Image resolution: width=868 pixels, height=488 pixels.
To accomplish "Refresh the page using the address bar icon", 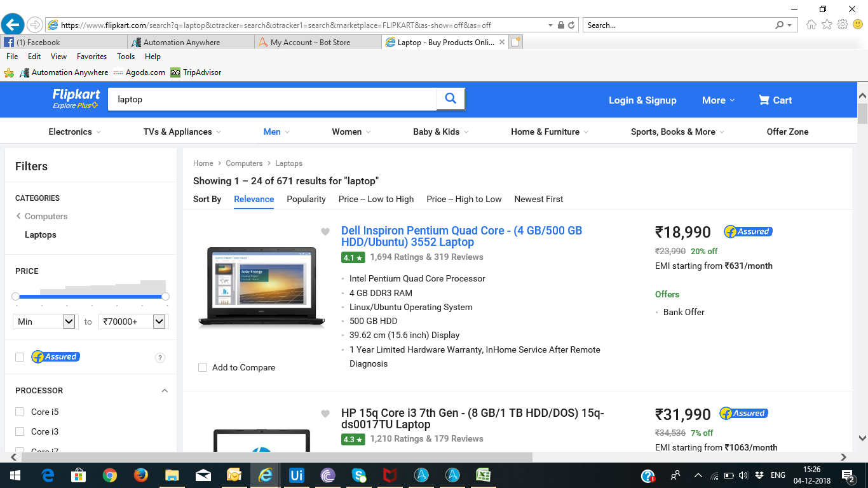I will [571, 25].
